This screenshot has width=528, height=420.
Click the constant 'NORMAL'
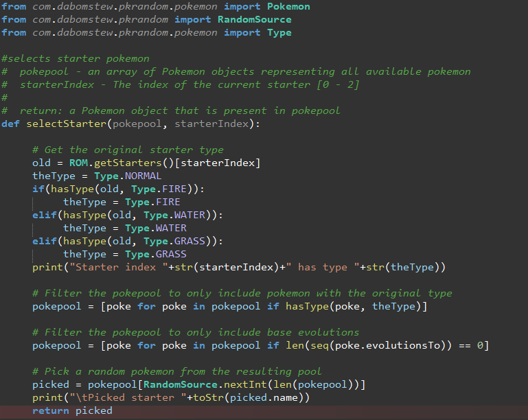coord(143,176)
